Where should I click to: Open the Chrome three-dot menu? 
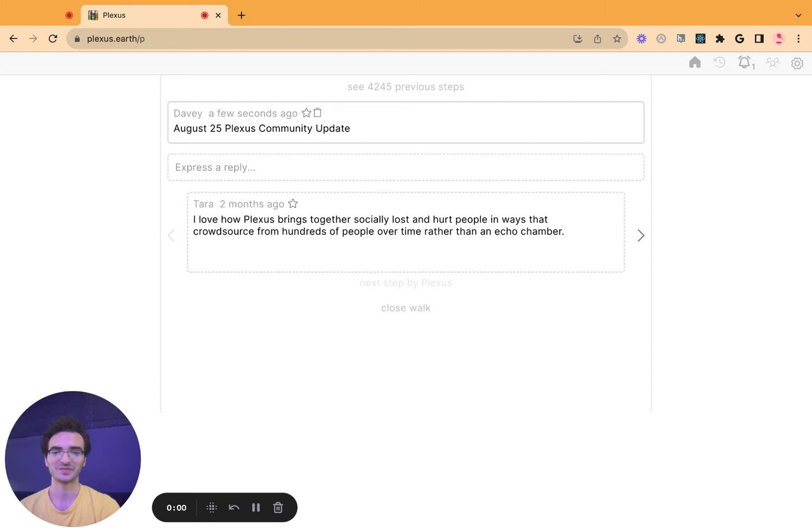tap(799, 39)
